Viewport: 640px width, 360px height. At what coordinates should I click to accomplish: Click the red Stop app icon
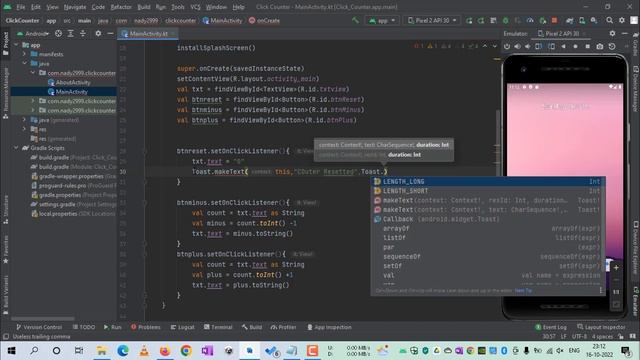[x=554, y=20]
